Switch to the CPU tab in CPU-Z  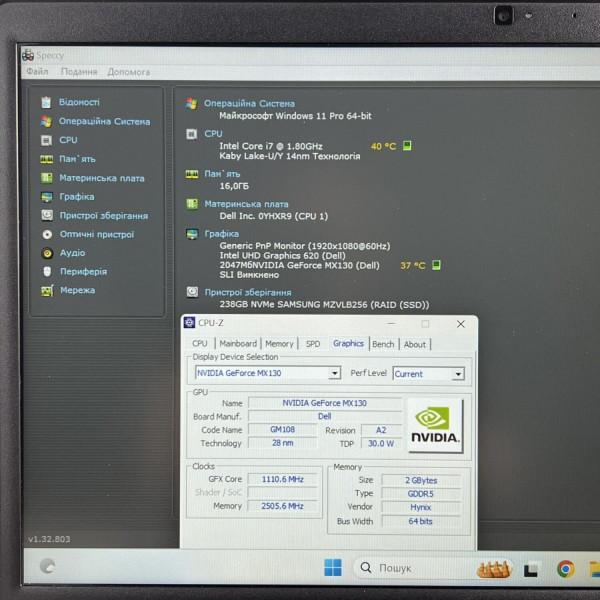coord(200,344)
